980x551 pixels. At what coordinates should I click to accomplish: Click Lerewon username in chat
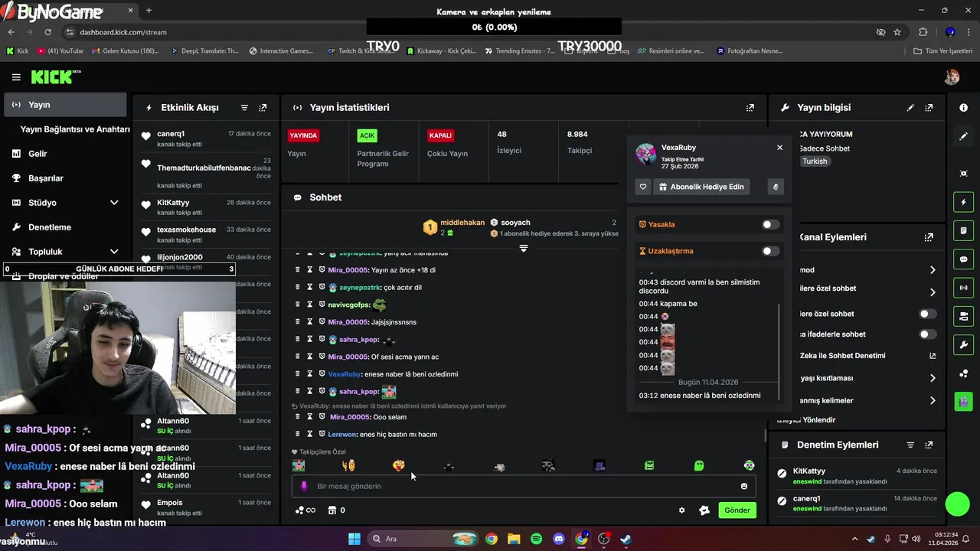[x=343, y=435]
